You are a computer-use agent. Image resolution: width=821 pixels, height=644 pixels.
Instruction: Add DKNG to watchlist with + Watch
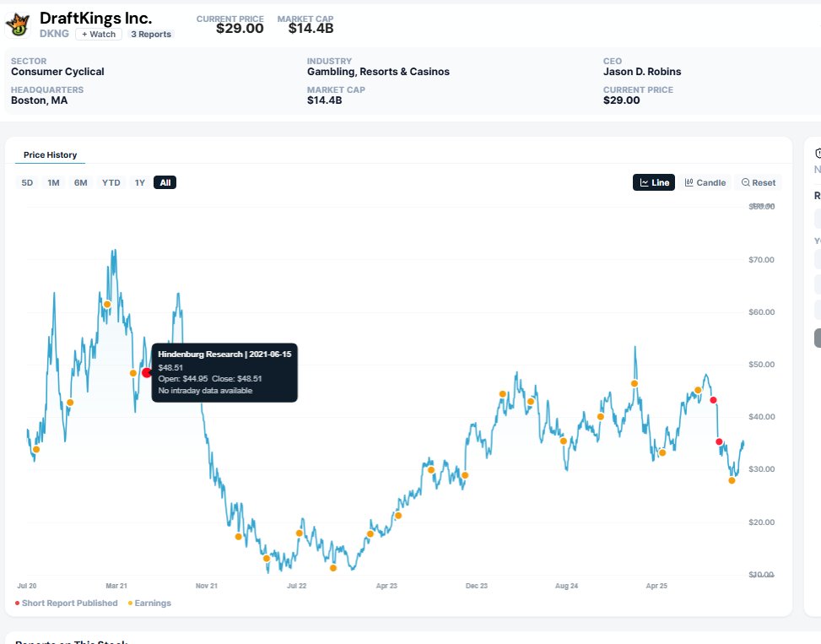[x=99, y=34]
